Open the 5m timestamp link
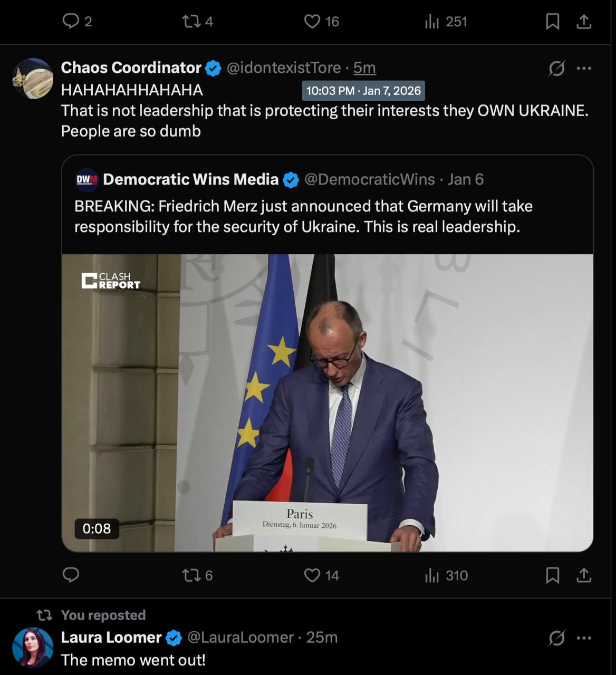 pyautogui.click(x=364, y=68)
